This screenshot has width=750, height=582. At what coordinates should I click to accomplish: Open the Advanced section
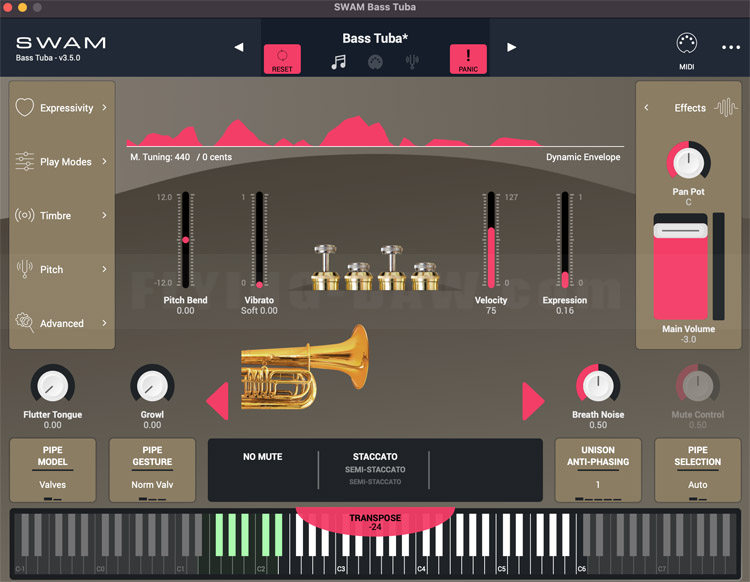coord(62,323)
